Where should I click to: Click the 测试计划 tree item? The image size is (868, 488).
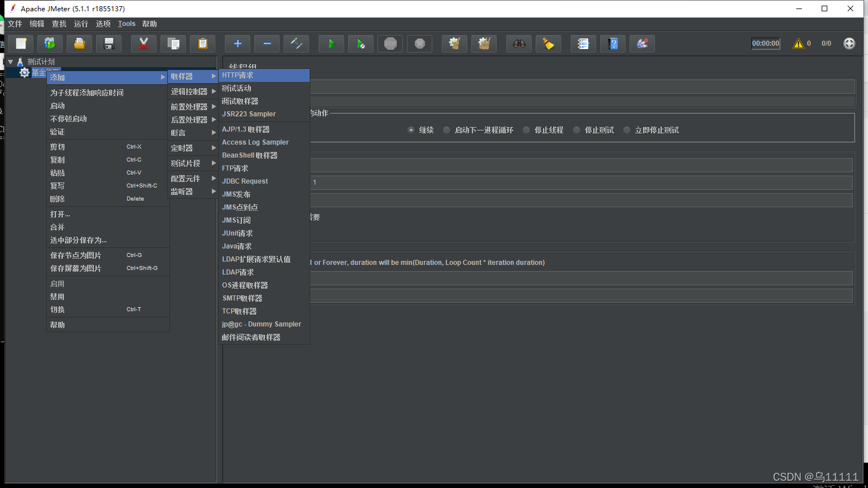point(41,62)
